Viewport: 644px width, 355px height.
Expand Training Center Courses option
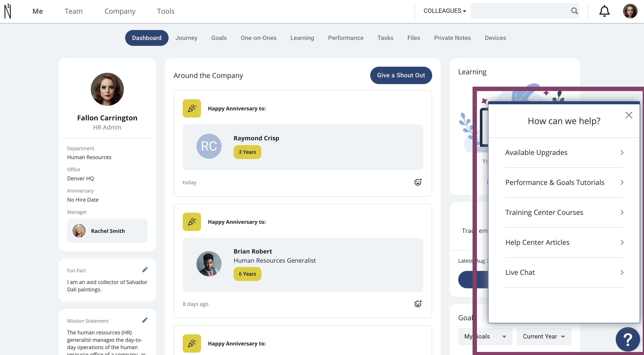(564, 212)
